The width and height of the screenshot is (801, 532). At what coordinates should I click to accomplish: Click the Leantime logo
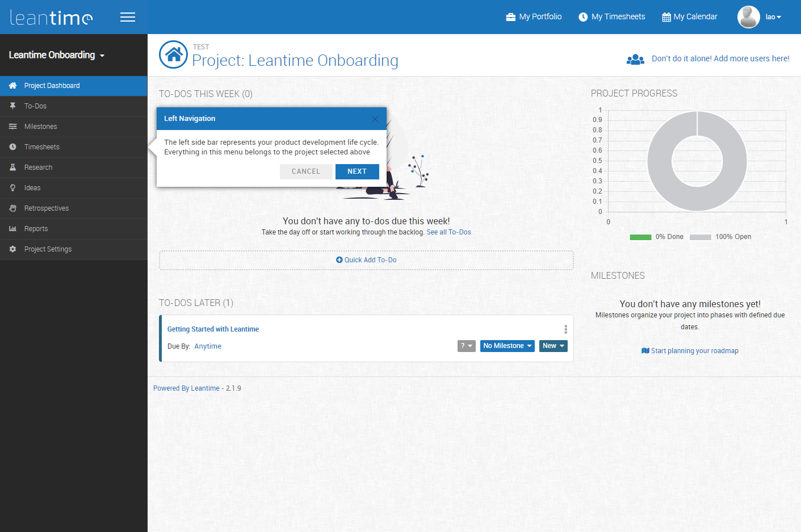coord(51,18)
